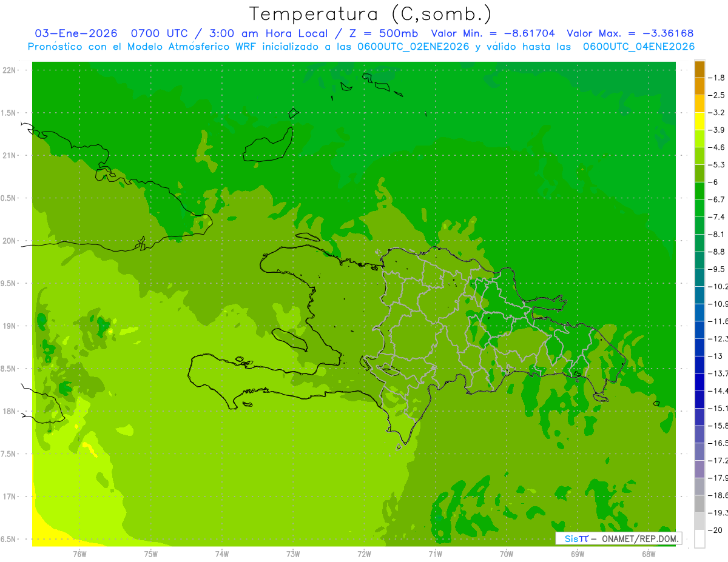Click the legend value '-20'

pos(716,530)
